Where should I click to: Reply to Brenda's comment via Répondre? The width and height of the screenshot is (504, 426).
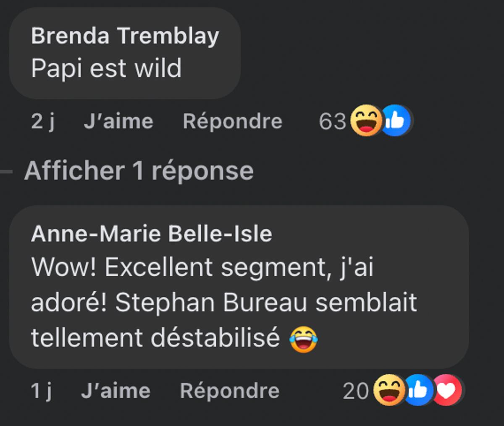tap(233, 122)
